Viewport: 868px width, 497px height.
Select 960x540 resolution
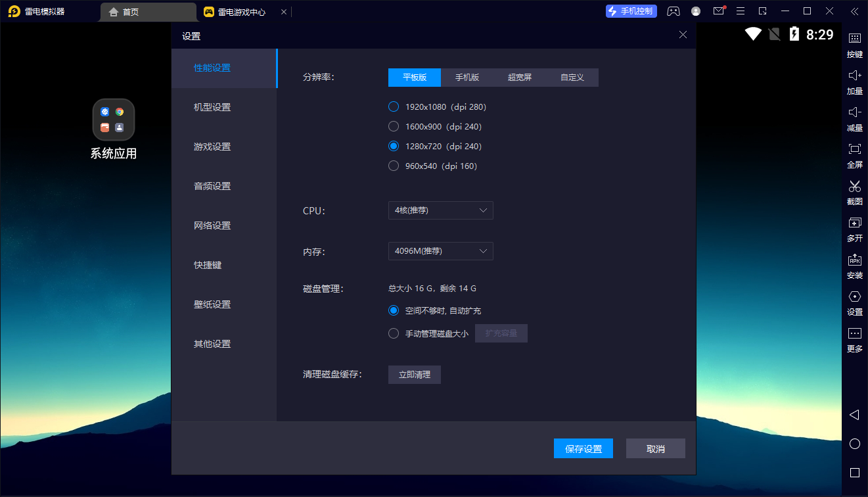(x=393, y=166)
